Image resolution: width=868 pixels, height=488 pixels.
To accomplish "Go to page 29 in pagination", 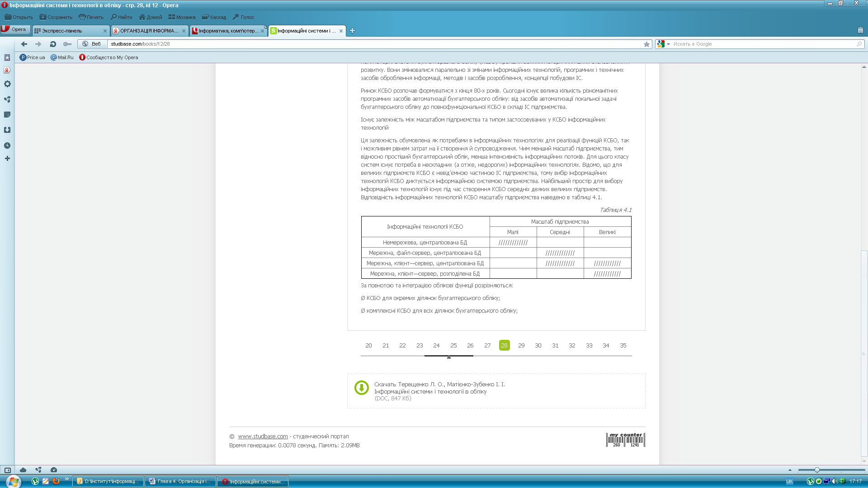I will click(521, 345).
